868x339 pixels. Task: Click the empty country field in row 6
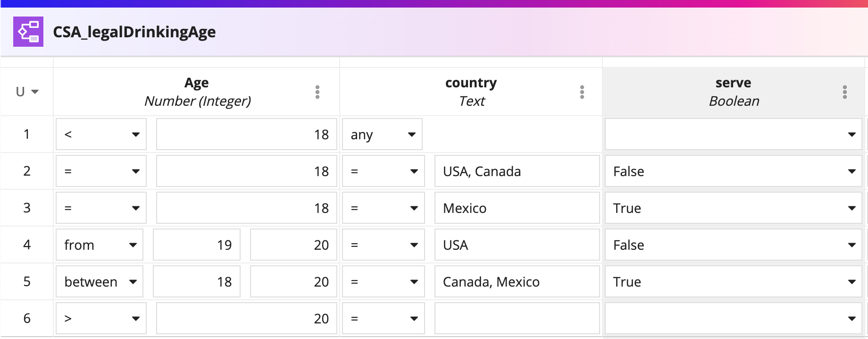pyautogui.click(x=517, y=319)
